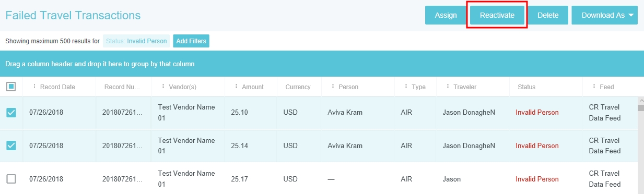Toggle the select-all header checkbox
Image resolution: width=644 pixels, height=194 pixels.
click(11, 87)
